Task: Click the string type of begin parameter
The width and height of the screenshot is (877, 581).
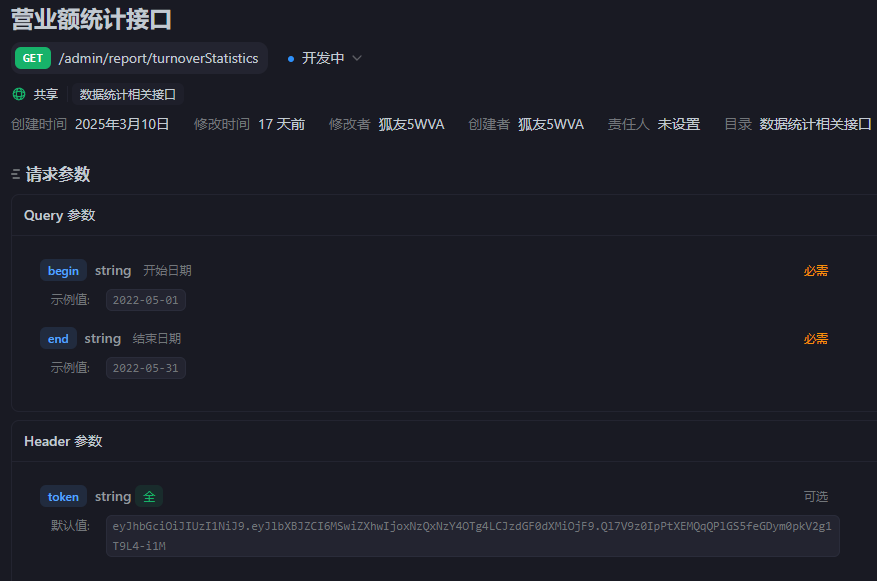Action: coord(113,271)
